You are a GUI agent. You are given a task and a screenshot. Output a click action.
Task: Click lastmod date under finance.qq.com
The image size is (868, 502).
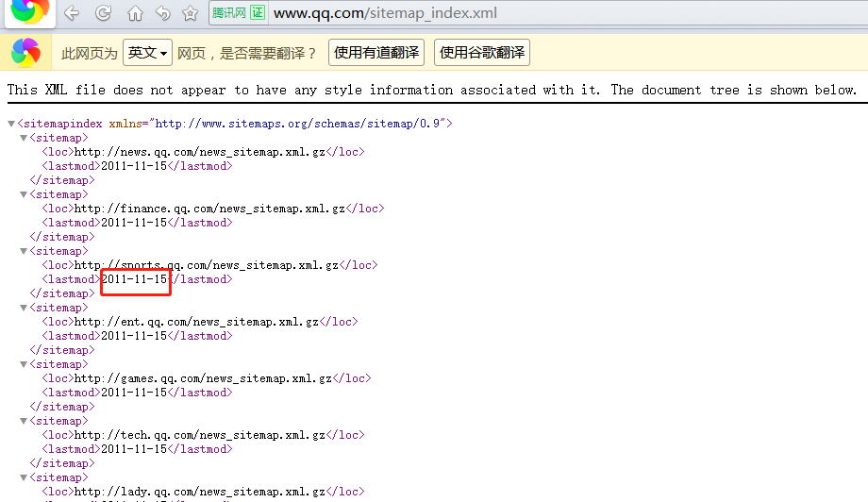(x=135, y=223)
